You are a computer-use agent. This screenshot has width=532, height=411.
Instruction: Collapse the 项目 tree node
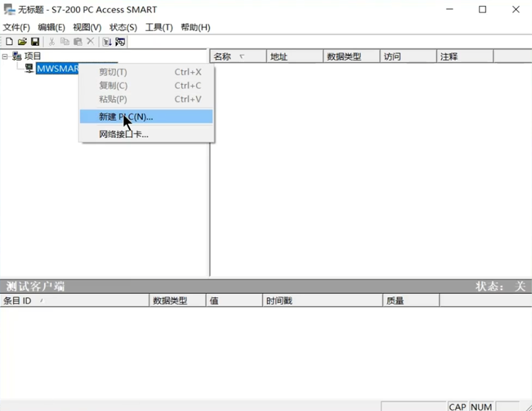[x=5, y=56]
